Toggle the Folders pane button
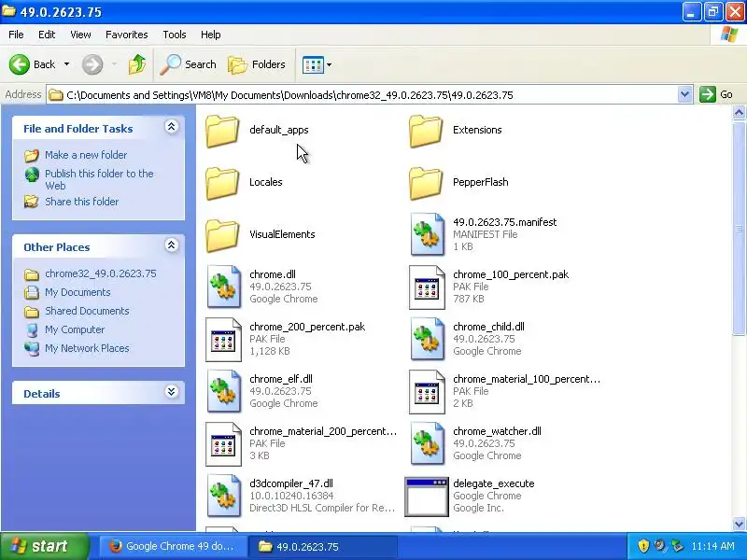This screenshot has width=747, height=560. point(257,64)
